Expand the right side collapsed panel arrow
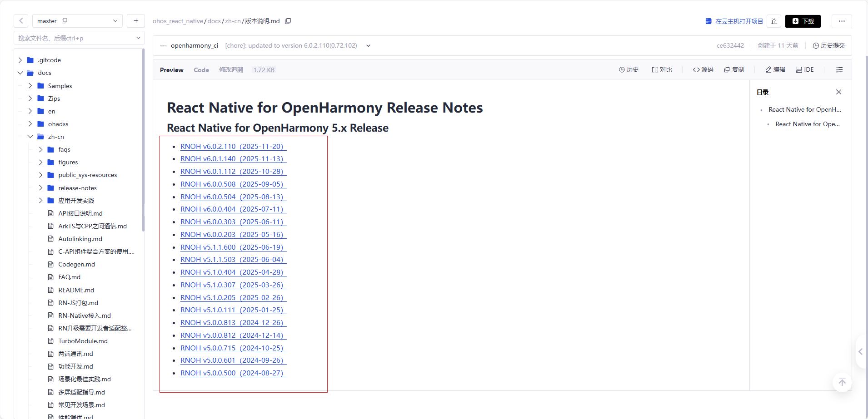The width and height of the screenshot is (868, 419). coord(860,351)
